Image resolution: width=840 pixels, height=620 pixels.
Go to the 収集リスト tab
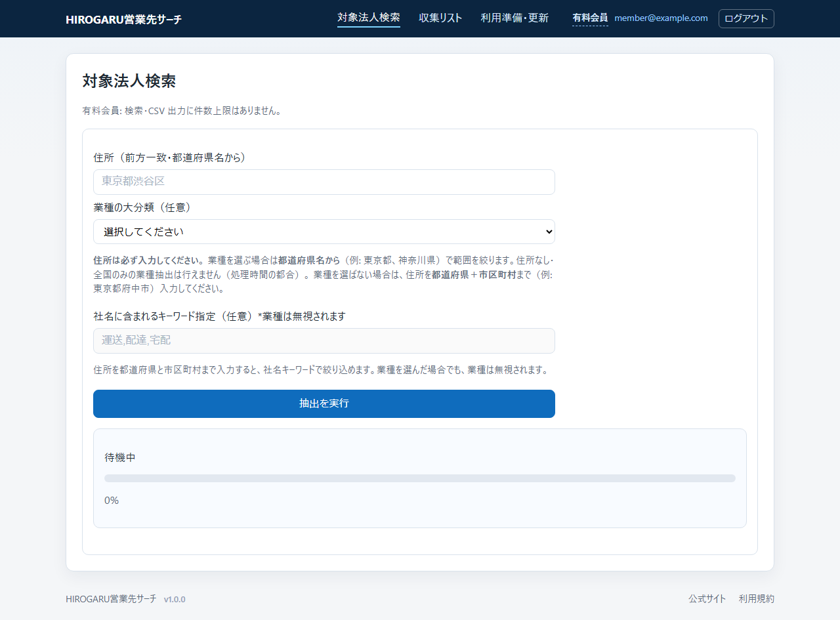coord(440,18)
